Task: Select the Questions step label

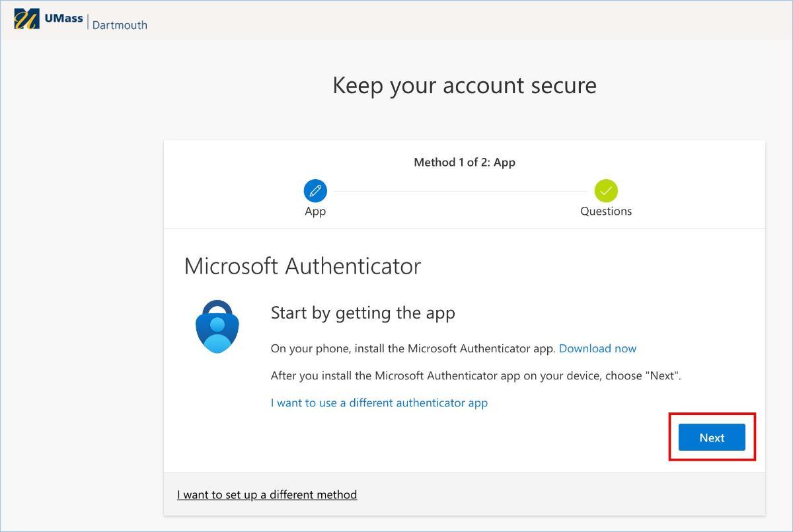Action: pyautogui.click(x=606, y=211)
